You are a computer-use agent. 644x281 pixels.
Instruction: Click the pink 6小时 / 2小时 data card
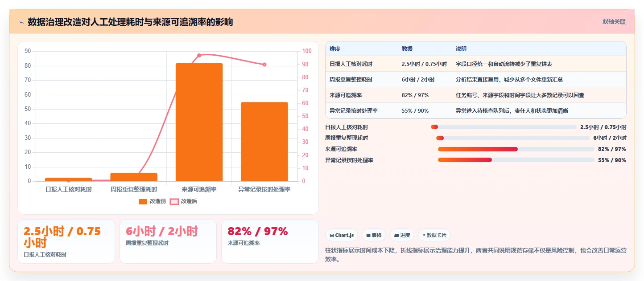point(168,241)
